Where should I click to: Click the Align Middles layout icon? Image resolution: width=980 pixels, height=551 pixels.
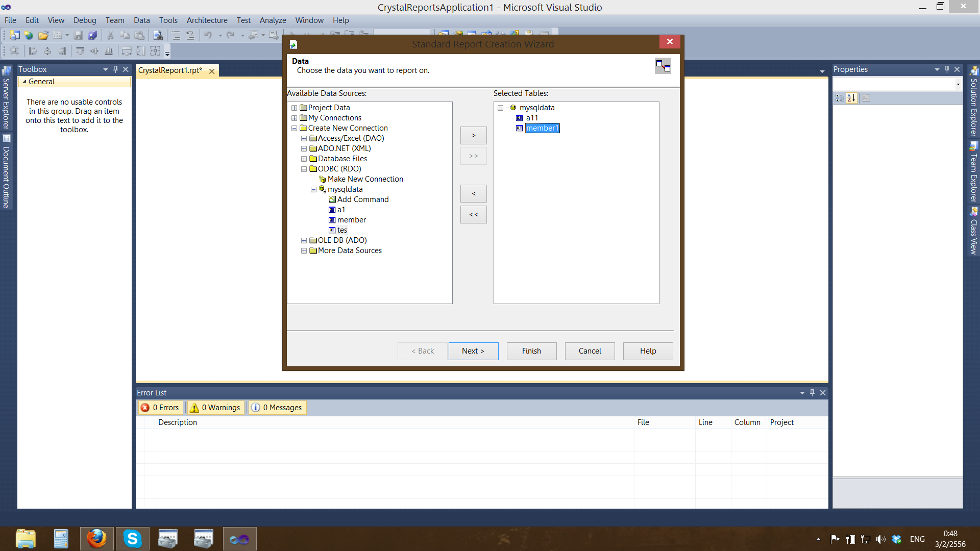coord(94,51)
